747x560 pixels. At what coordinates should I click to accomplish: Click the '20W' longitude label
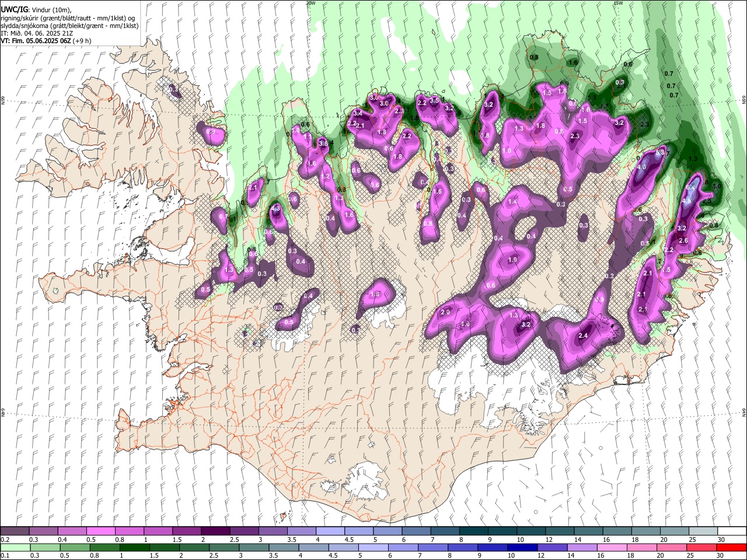[310, 3]
